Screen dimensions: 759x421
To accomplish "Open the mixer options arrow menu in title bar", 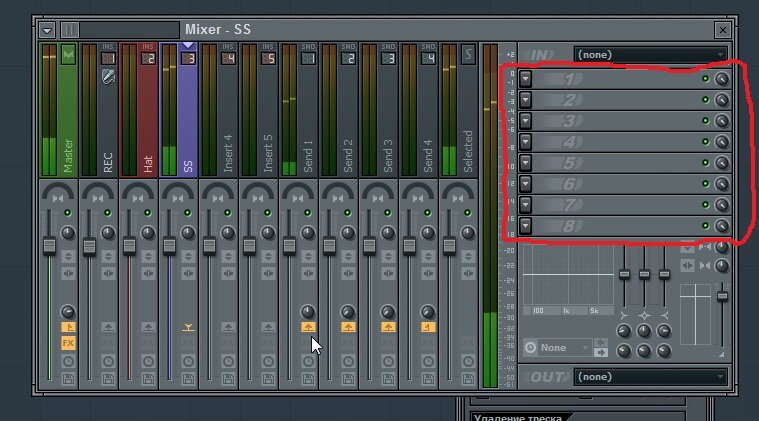I will point(47,30).
